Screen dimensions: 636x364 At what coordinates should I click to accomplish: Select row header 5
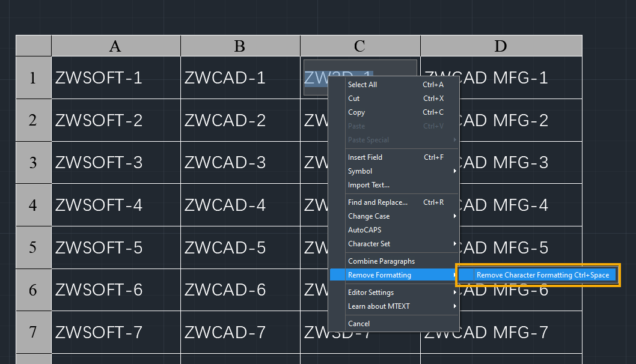point(33,247)
